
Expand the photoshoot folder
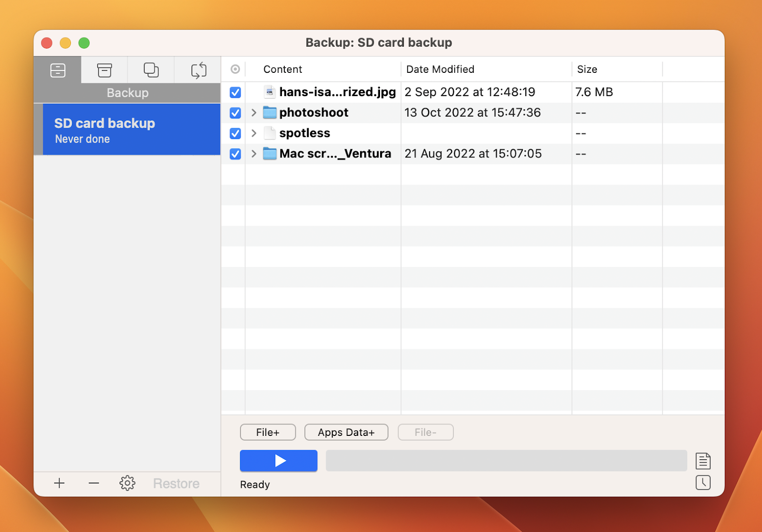click(253, 113)
